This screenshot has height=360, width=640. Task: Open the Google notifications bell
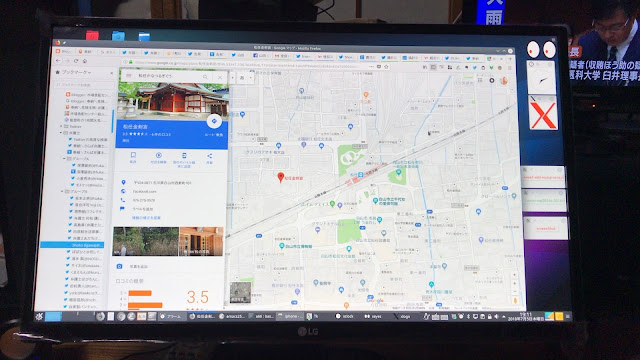[492, 80]
